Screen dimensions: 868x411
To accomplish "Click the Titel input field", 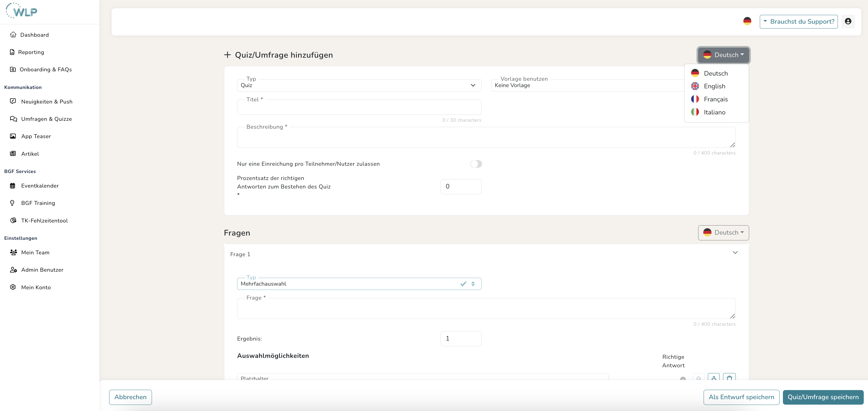I will click(359, 108).
